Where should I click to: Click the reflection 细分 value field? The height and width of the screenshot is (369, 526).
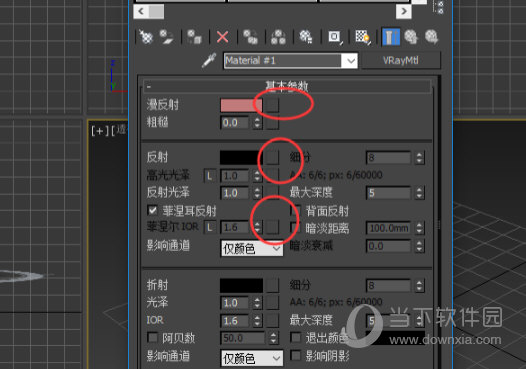(388, 157)
